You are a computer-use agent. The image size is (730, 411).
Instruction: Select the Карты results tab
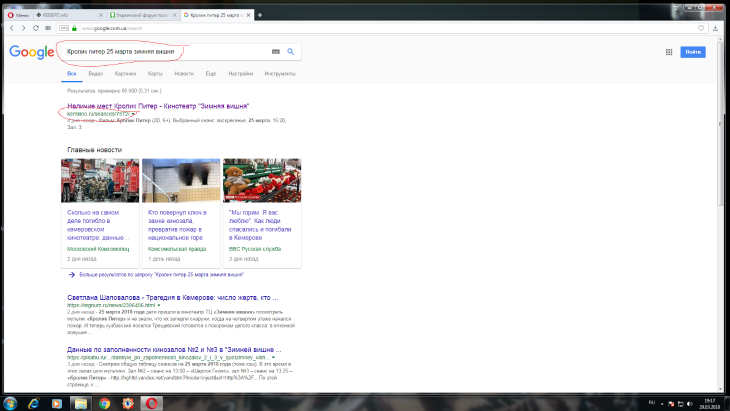click(155, 74)
